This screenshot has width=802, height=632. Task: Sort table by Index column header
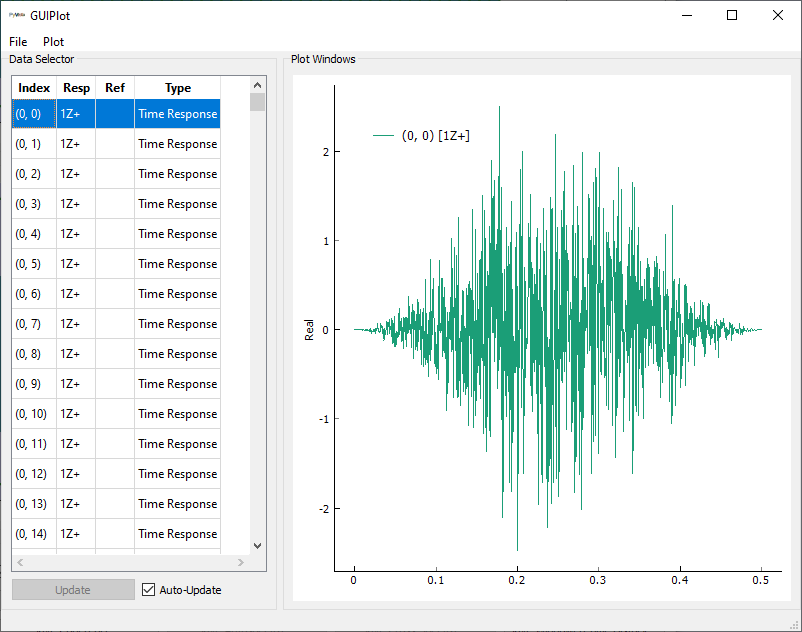[x=34, y=88]
